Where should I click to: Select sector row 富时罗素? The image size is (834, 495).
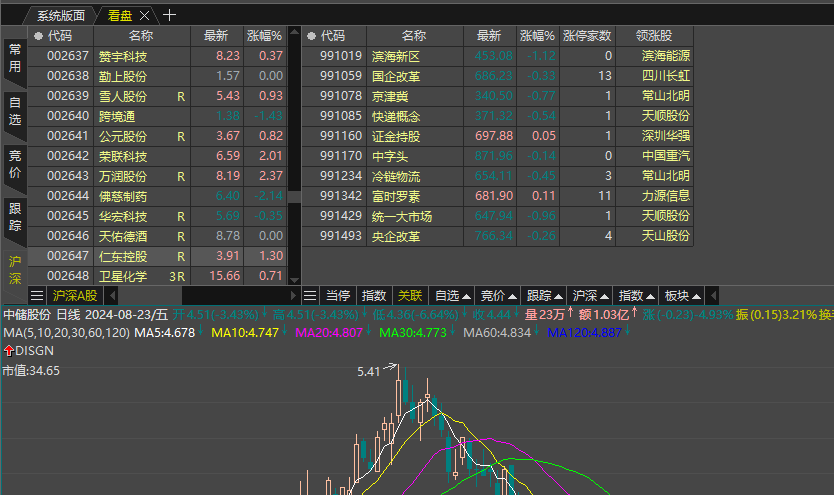click(x=497, y=196)
